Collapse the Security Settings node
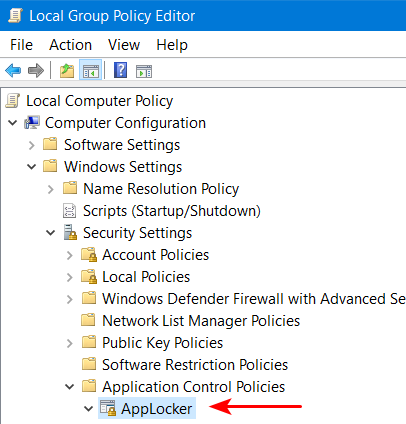 51,233
